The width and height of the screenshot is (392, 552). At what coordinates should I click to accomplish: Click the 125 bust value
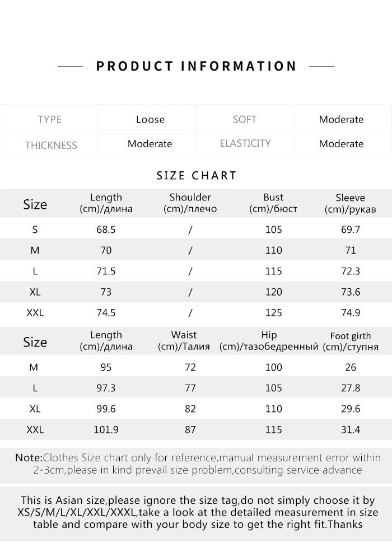(273, 312)
